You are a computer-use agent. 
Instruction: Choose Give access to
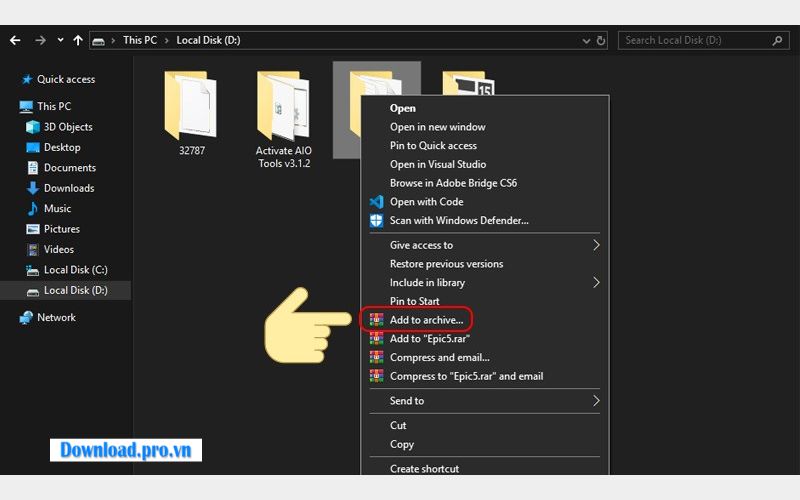pos(421,245)
